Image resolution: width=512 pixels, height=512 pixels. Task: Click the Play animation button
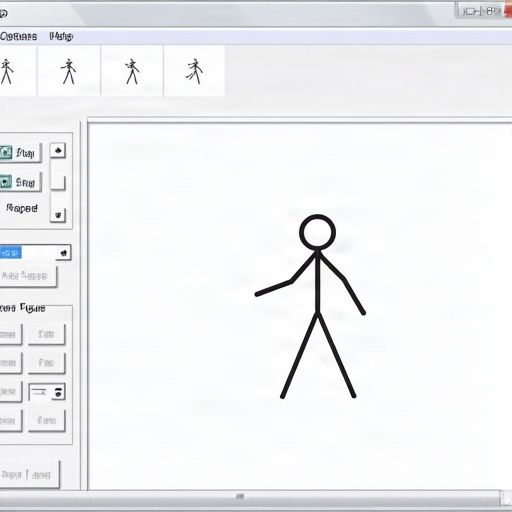tap(20, 153)
